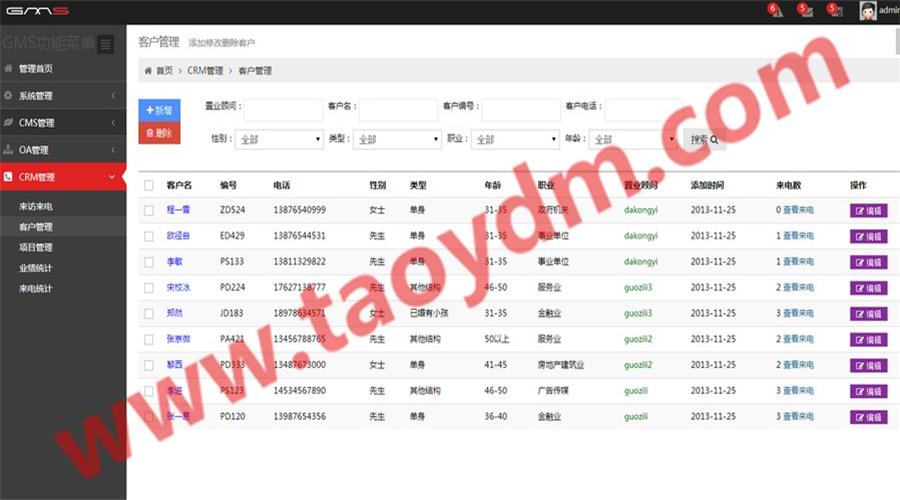Click phone number 13811329822
900x500 pixels.
point(300,262)
